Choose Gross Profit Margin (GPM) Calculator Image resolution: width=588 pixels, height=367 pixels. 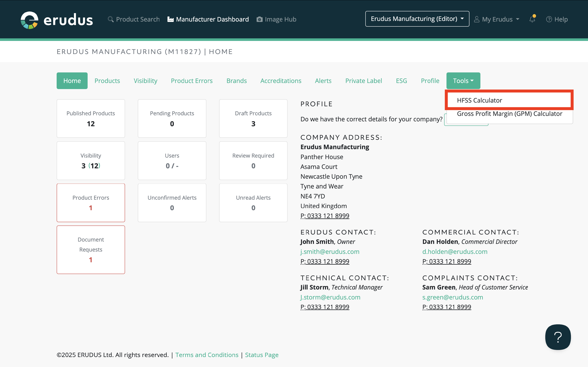(509, 114)
